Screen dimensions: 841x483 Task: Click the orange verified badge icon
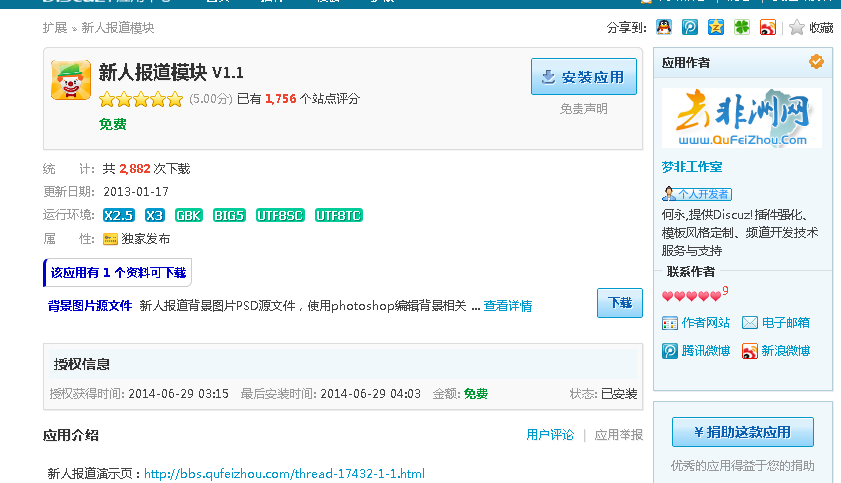816,62
